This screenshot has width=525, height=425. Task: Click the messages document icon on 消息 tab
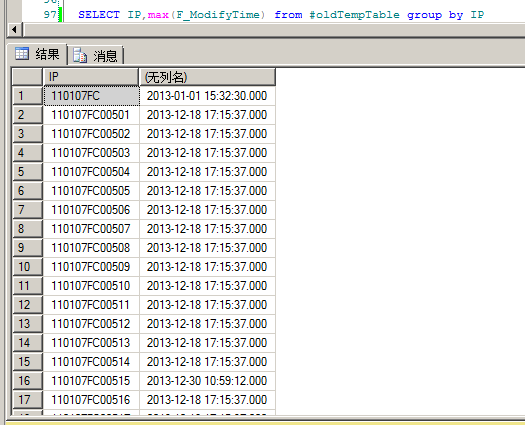click(80, 55)
